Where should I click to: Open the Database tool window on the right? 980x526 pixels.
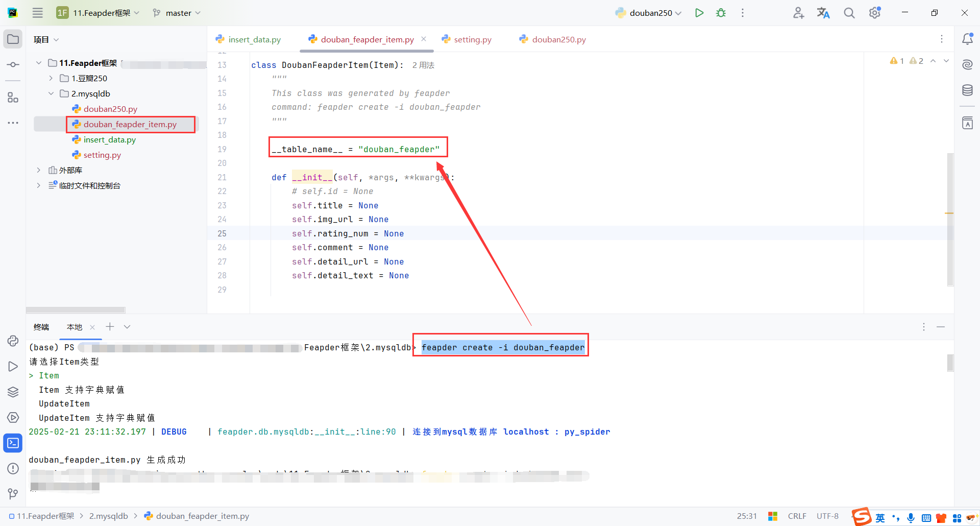pyautogui.click(x=968, y=90)
